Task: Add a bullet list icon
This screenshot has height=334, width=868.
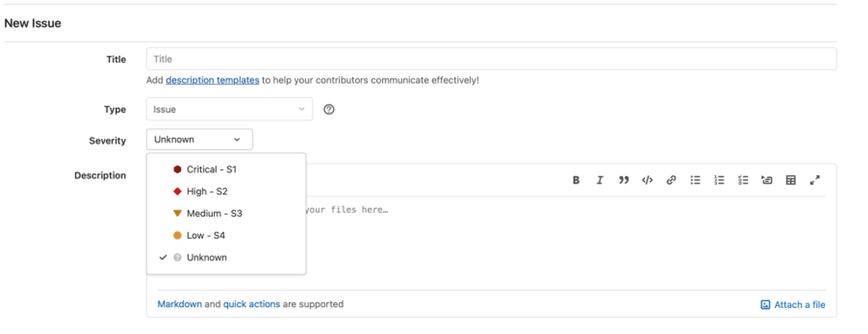Action: point(696,180)
